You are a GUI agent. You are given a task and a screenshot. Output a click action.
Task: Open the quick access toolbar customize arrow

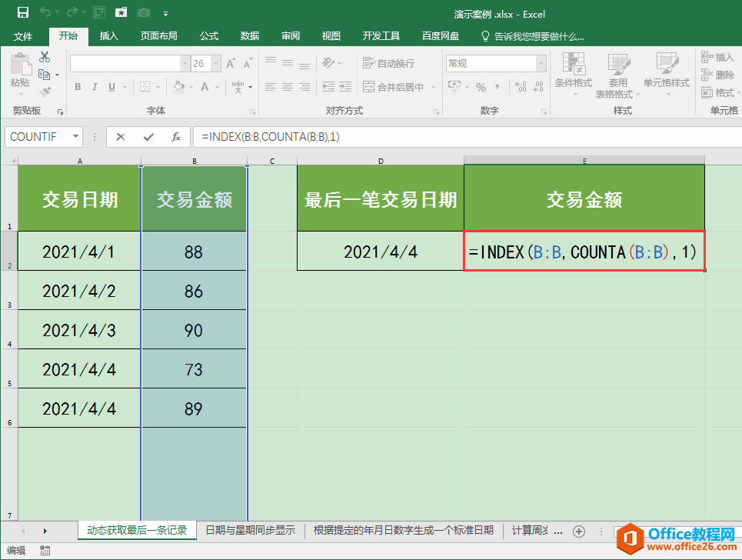point(165,14)
